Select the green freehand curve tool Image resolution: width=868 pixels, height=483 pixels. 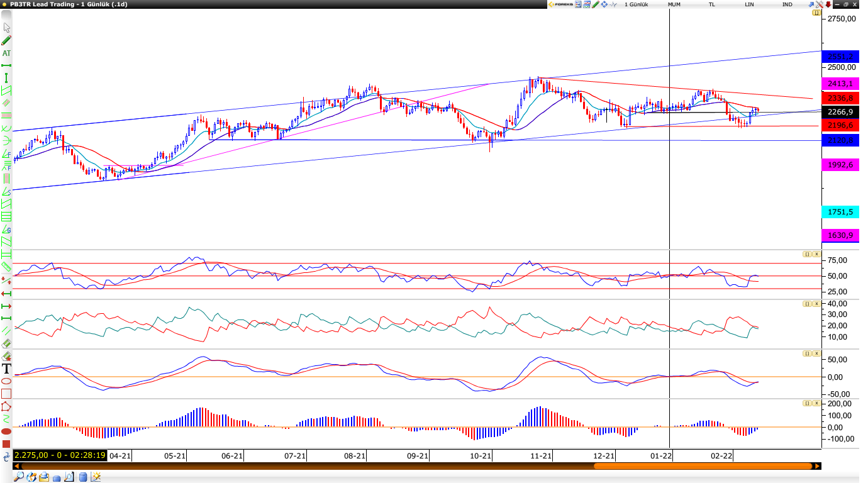coord(7,418)
